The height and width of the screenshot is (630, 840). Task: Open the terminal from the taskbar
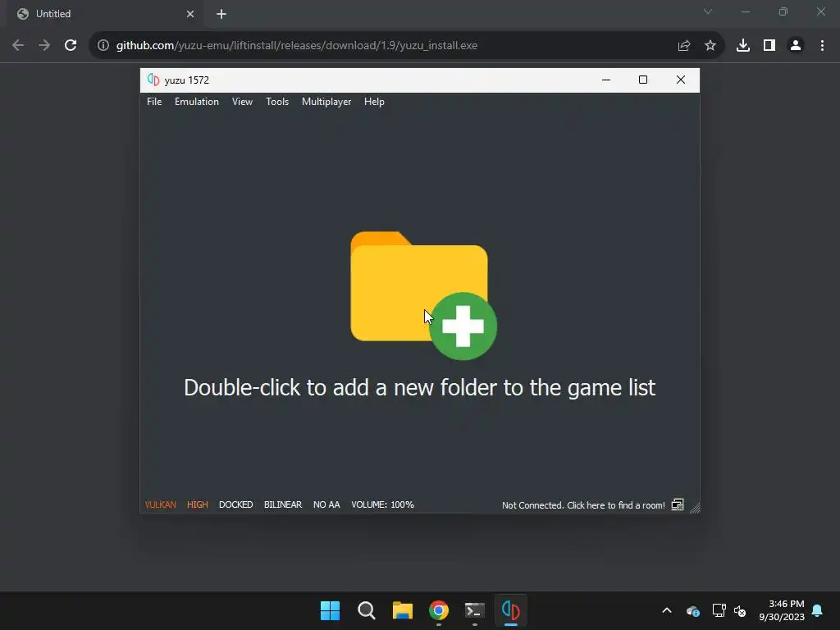(x=475, y=610)
